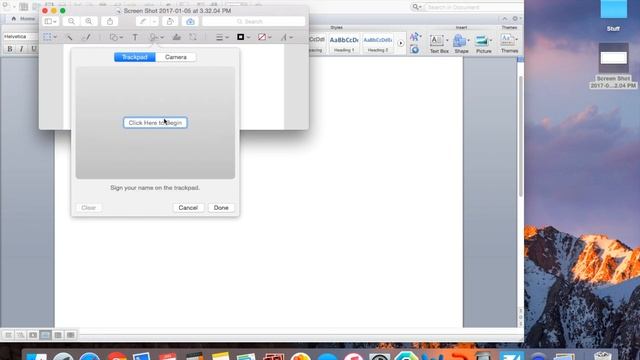Image resolution: width=640 pixels, height=360 pixels.
Task: Select the Instant Alpha wand tool
Action: pyautogui.click(x=70, y=37)
